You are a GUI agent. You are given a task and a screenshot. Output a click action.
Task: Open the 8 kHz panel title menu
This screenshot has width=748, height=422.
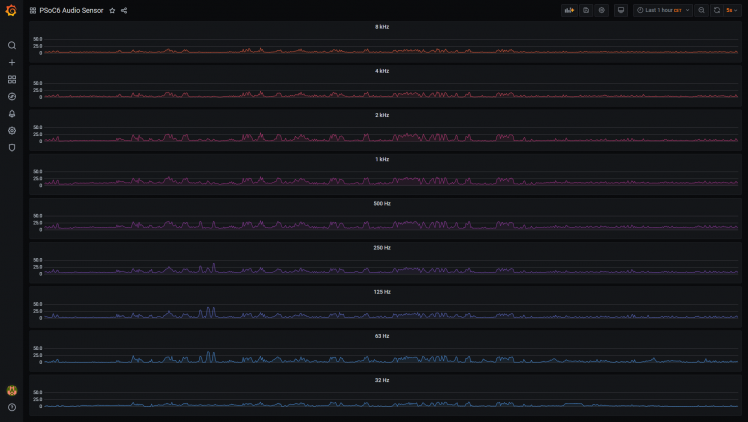tap(382, 27)
